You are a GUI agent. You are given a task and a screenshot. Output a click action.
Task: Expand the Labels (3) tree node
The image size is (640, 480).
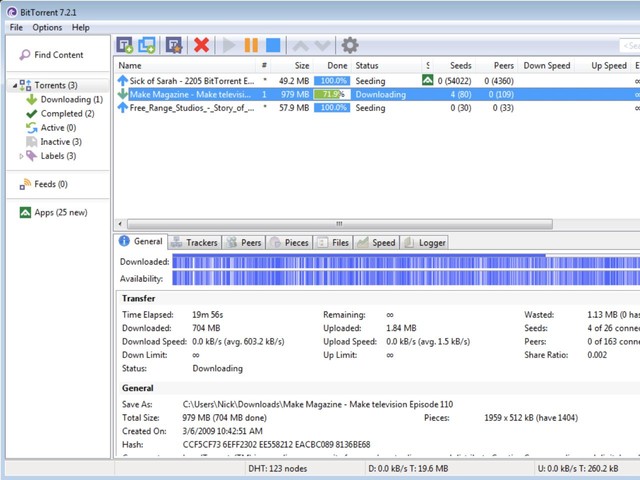pyautogui.click(x=21, y=156)
